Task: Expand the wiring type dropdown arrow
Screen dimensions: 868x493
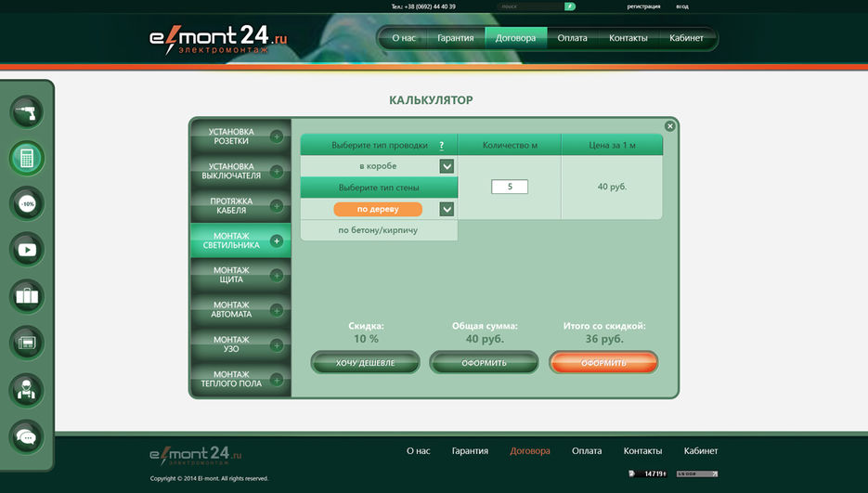Action: pos(447,166)
